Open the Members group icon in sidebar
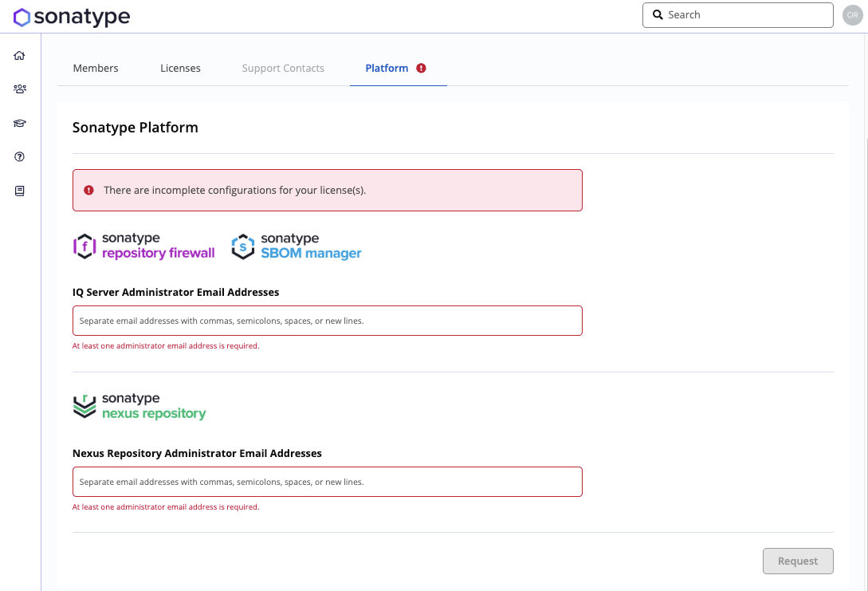The image size is (868, 591). click(19, 89)
